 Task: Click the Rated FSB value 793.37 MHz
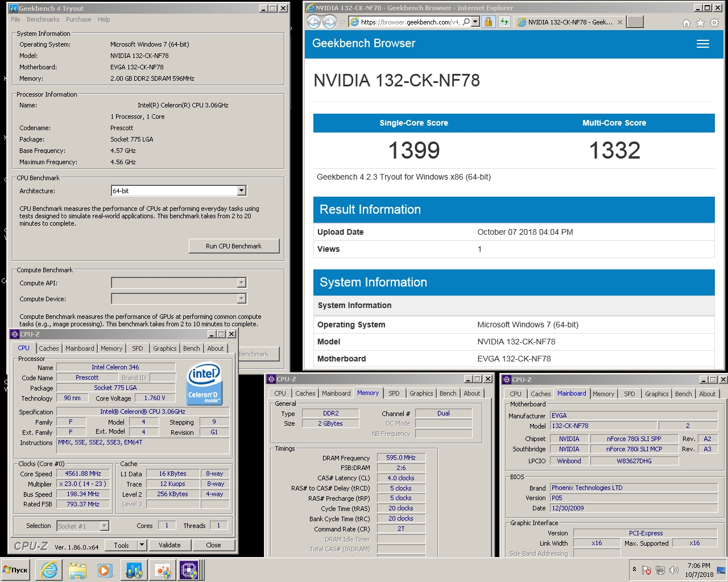click(x=83, y=504)
